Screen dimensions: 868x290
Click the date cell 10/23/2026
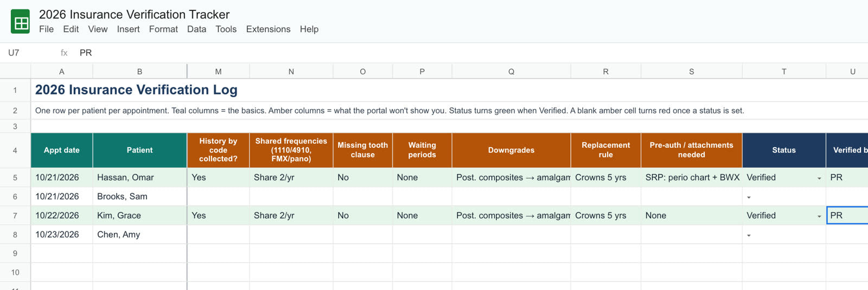click(x=62, y=235)
